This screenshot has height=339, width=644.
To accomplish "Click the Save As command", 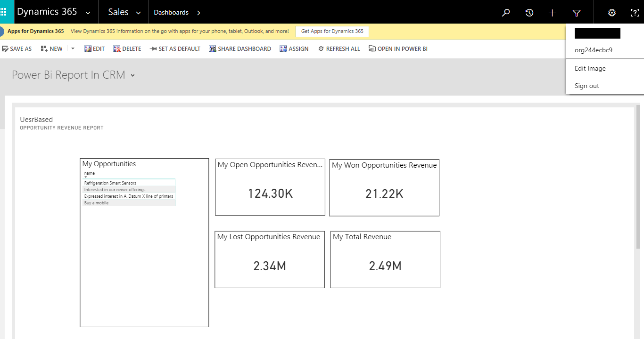I will click(17, 48).
